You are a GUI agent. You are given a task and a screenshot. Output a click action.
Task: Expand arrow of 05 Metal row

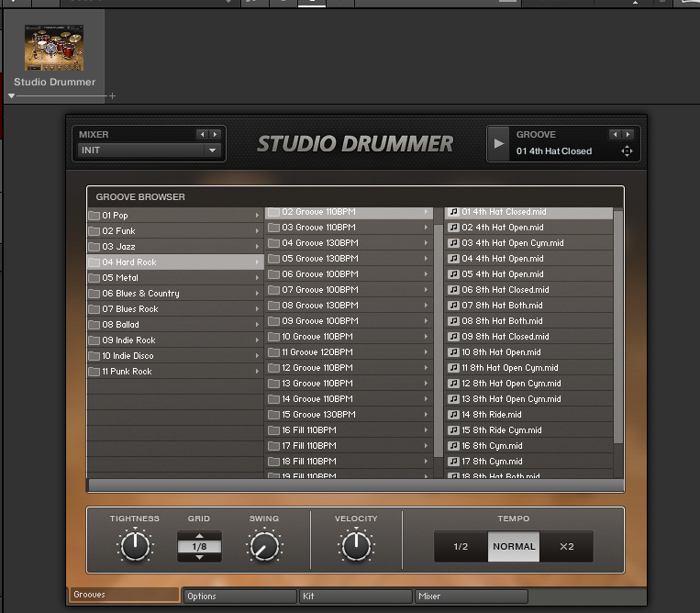(x=257, y=278)
